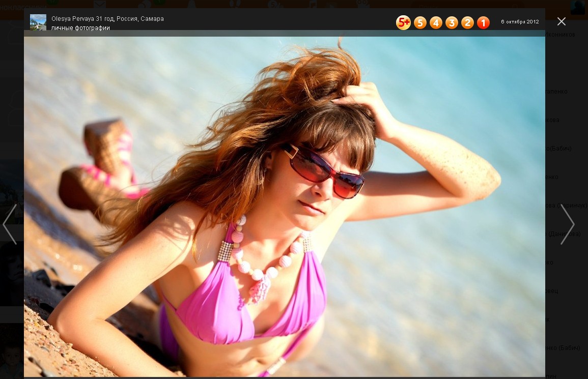Screen dimensions: 588x379
Task: Rate the photo 5+
Action: point(403,22)
